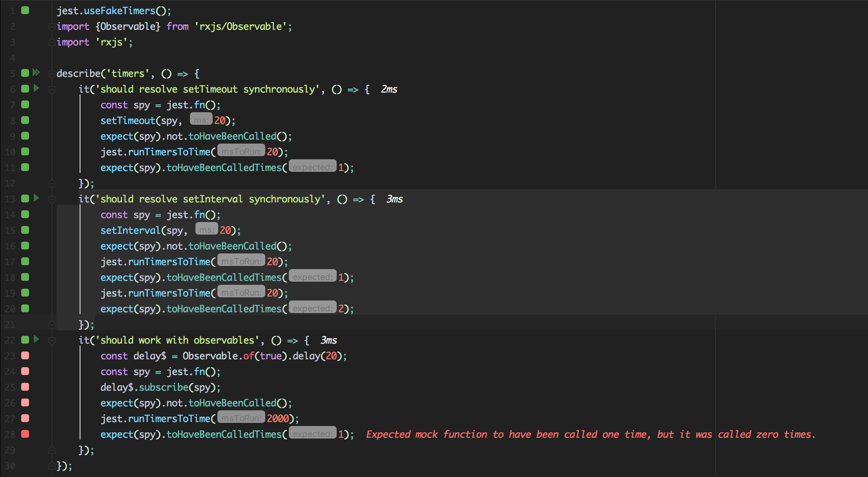Collapse the describe 'timers' block fold
Screen dimensions: 868x477
(x=51, y=74)
